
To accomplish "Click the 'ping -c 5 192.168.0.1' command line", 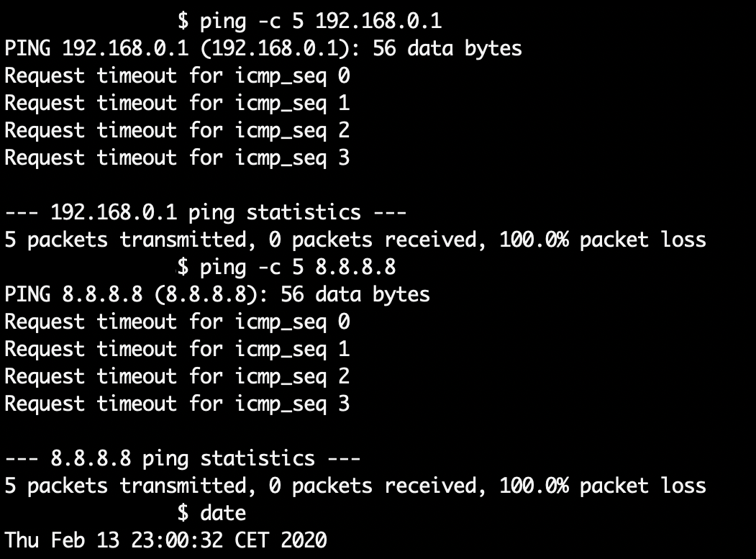I will point(309,22).
